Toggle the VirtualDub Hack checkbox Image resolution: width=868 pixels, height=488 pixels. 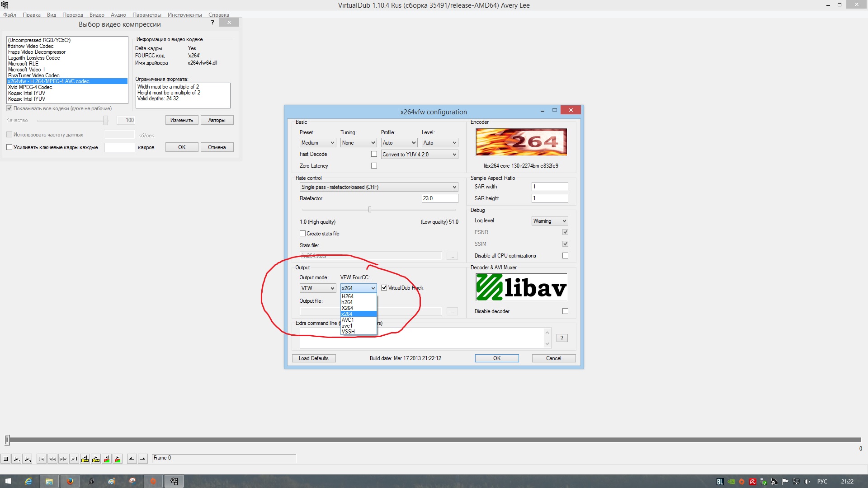coord(384,288)
